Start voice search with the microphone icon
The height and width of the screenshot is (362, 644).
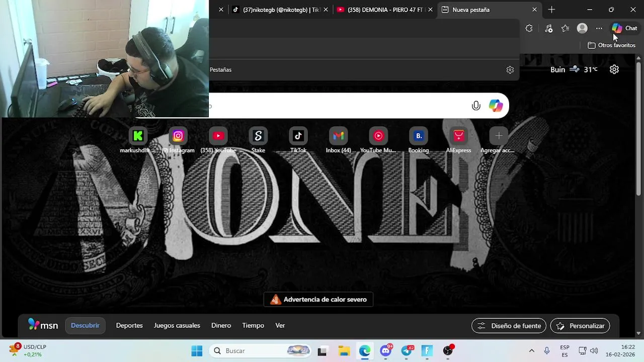(476, 106)
